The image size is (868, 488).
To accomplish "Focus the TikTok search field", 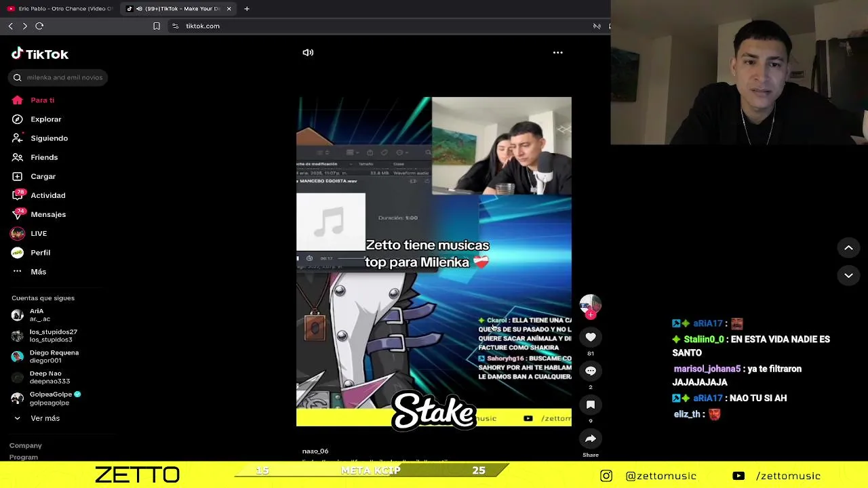I will point(58,77).
